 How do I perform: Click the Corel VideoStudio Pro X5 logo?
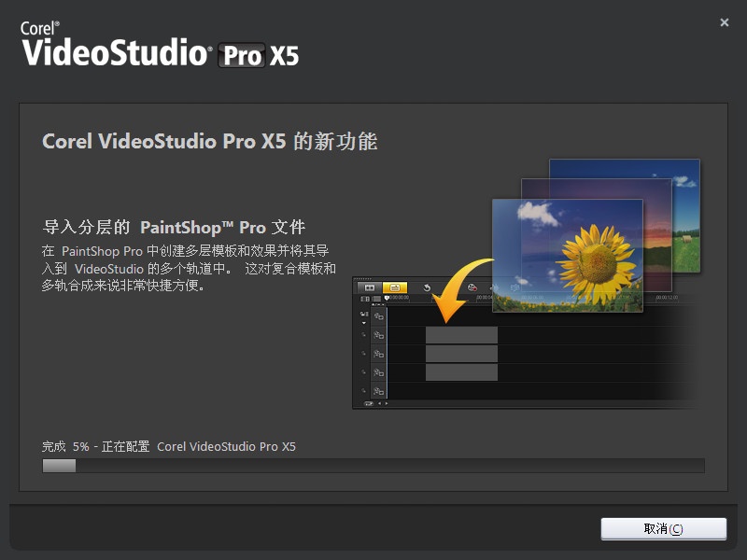point(159,45)
